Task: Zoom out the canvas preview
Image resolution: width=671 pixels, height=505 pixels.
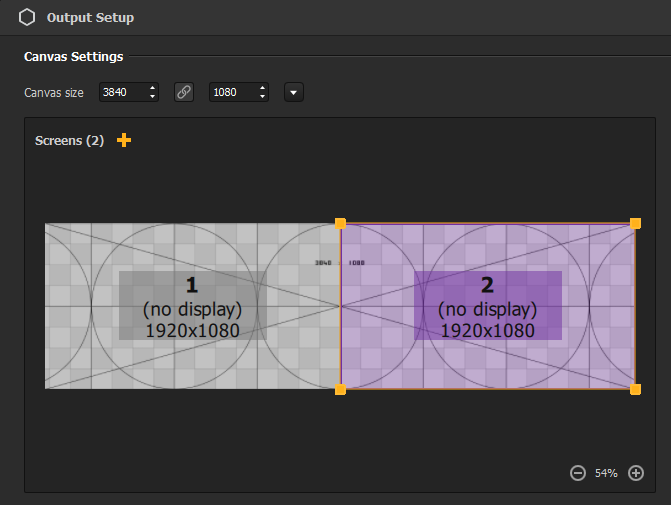Action: [577, 473]
